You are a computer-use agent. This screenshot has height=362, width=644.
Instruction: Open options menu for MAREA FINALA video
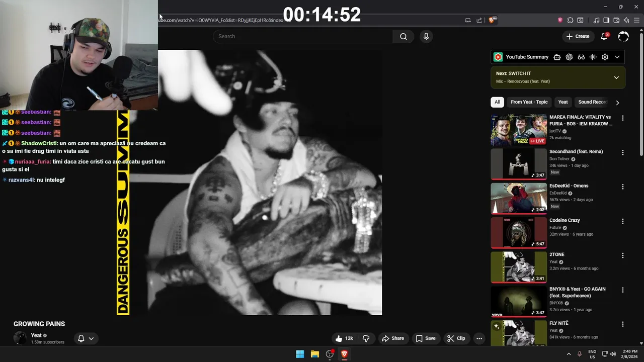coord(623,118)
